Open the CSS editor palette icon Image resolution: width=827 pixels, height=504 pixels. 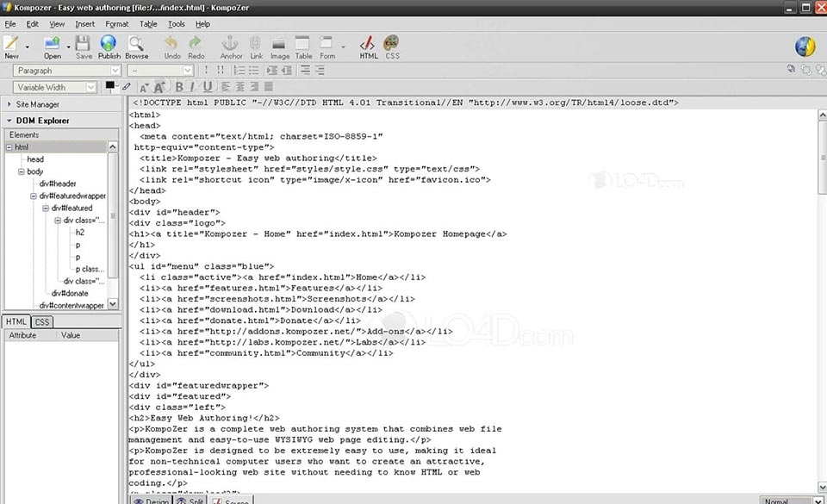392,43
